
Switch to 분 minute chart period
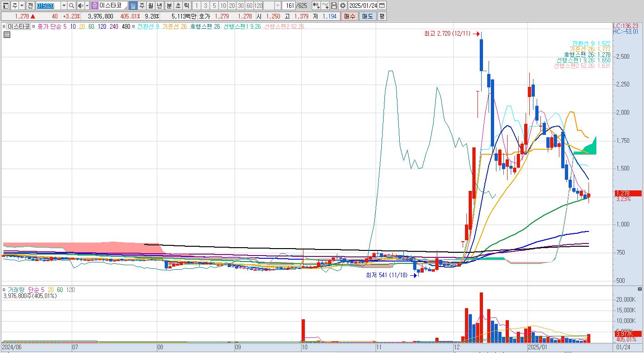pyautogui.click(x=169, y=6)
